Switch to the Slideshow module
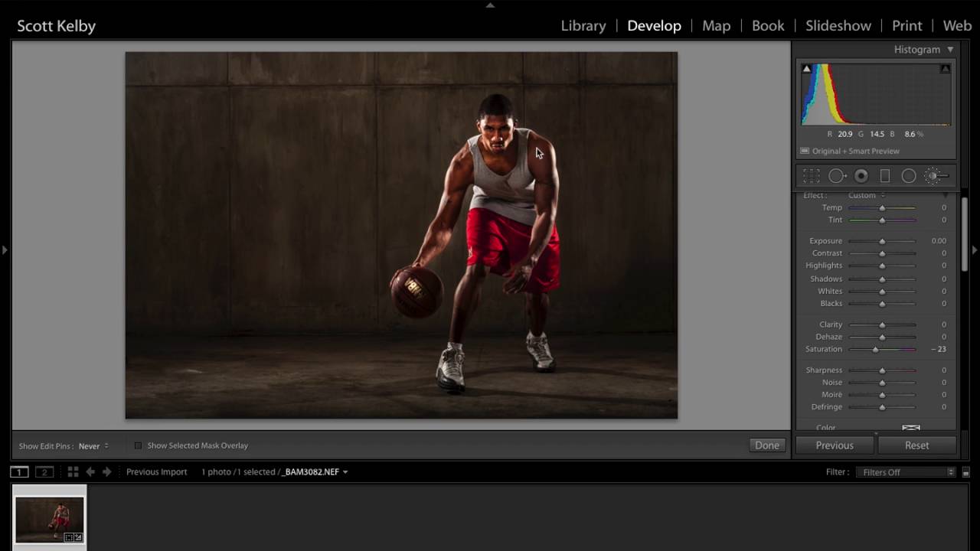The height and width of the screenshot is (551, 980). point(838,25)
